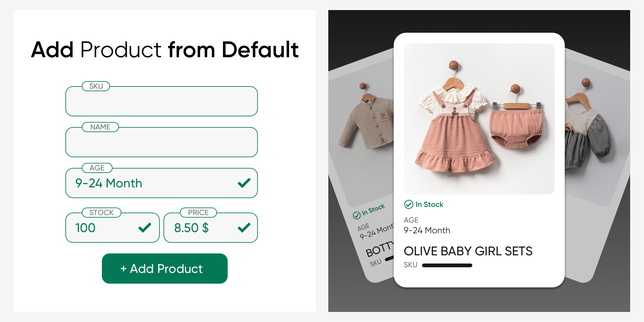Viewport: 644px width, 322px height.
Task: Click the In Stock icon on the left tilted card
Action: tap(357, 215)
